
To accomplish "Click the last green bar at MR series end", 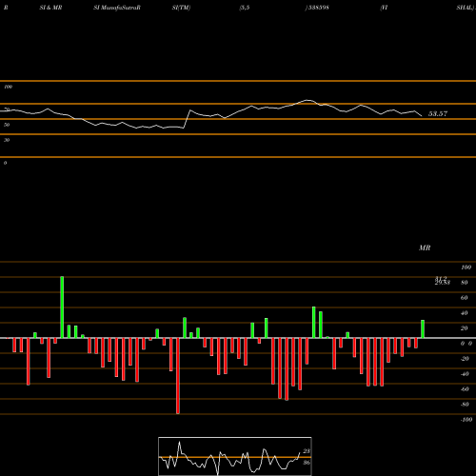I will pyautogui.click(x=423, y=329).
